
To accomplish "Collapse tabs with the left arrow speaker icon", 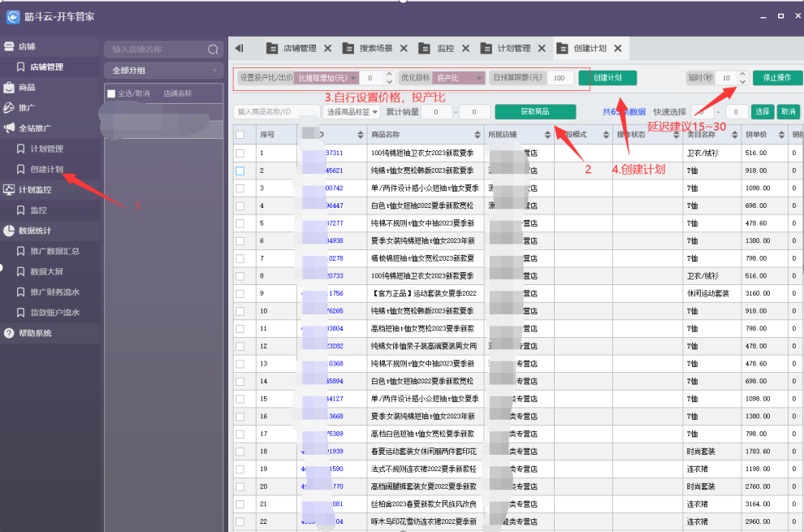I will tap(239, 48).
